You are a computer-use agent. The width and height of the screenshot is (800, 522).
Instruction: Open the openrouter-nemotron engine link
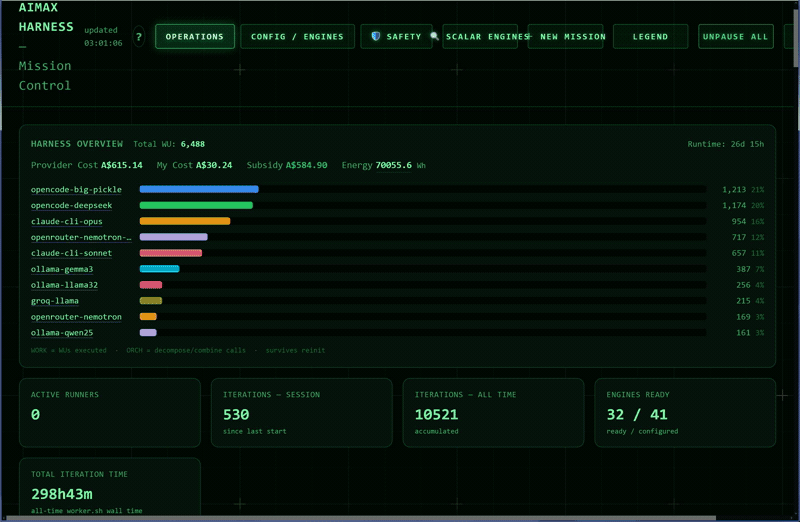click(x=76, y=317)
